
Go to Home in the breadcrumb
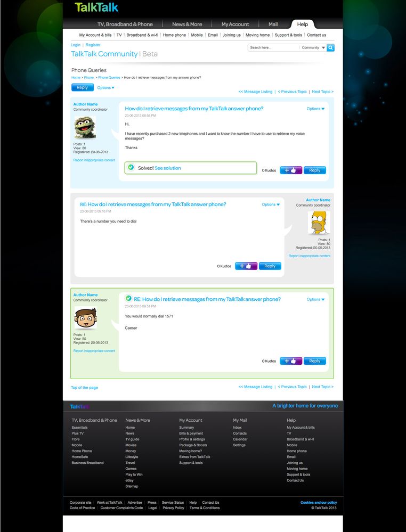pyautogui.click(x=76, y=78)
